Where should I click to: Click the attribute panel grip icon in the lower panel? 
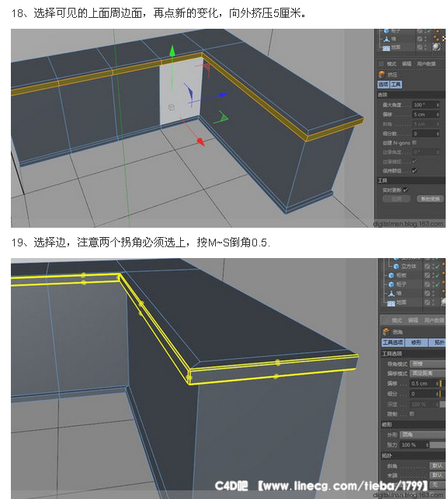pos(385,321)
